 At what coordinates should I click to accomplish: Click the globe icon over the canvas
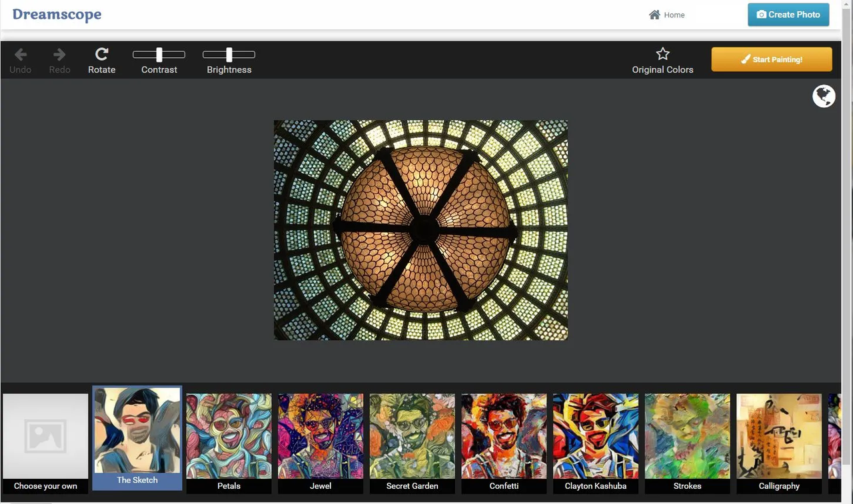(824, 96)
